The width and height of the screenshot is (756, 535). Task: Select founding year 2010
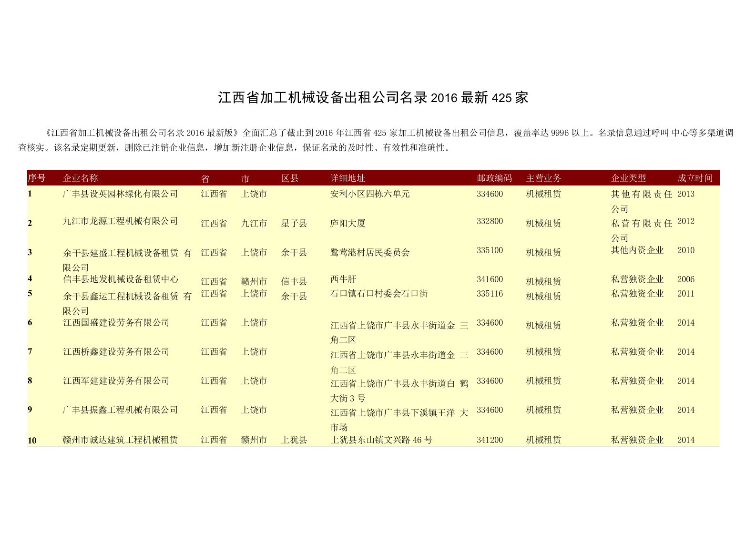[x=686, y=250]
